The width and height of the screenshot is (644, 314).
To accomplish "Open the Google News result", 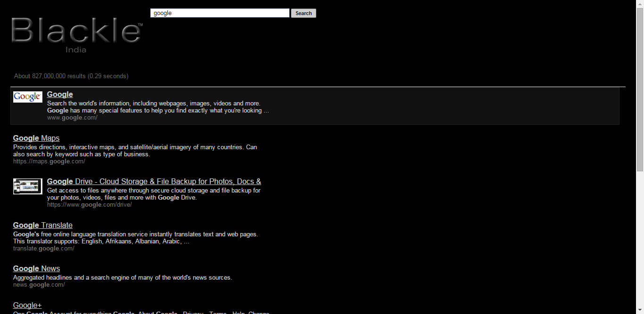I will (x=36, y=268).
